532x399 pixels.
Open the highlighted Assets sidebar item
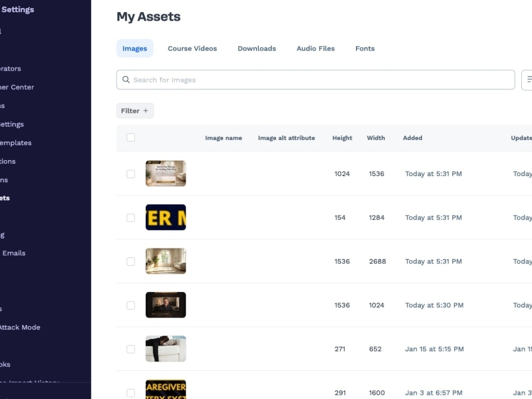pyautogui.click(x=5, y=198)
